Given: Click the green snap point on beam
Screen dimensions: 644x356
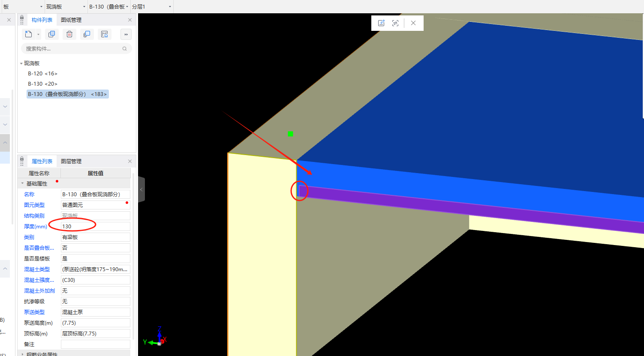Looking at the screenshot, I should [x=290, y=134].
